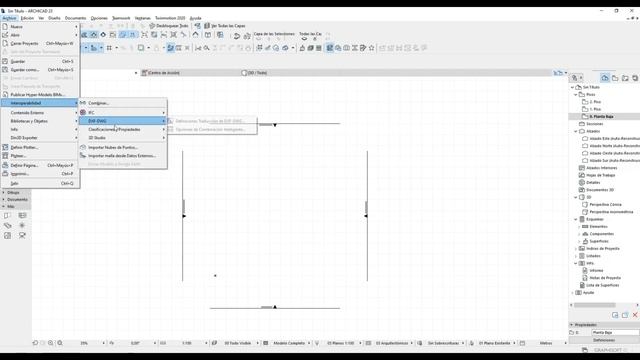Click the delete red X Navigator icon

635,315
